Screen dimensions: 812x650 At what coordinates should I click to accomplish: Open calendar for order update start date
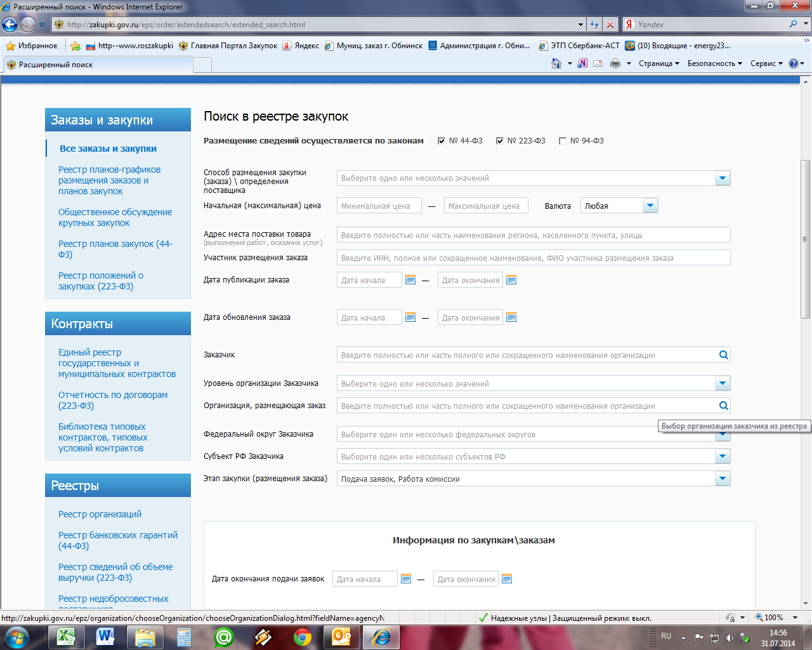click(x=410, y=317)
